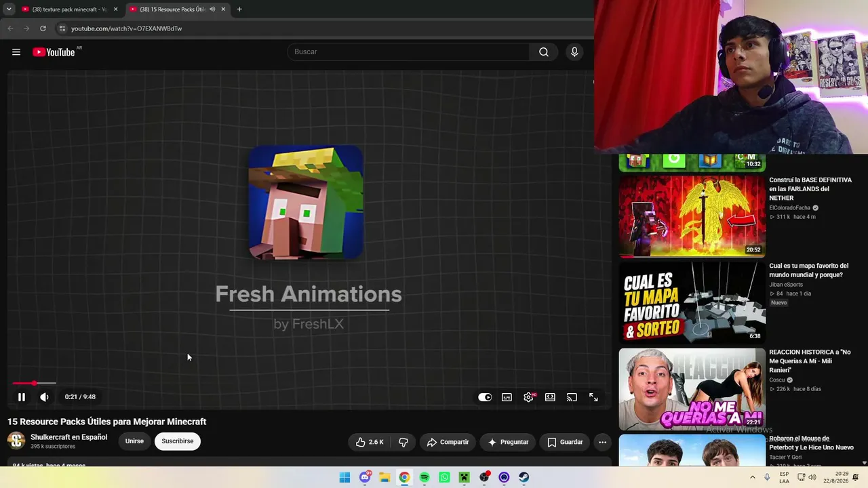The width and height of the screenshot is (868, 488).
Task: Mute the tab via its speaker icon
Action: point(212,9)
